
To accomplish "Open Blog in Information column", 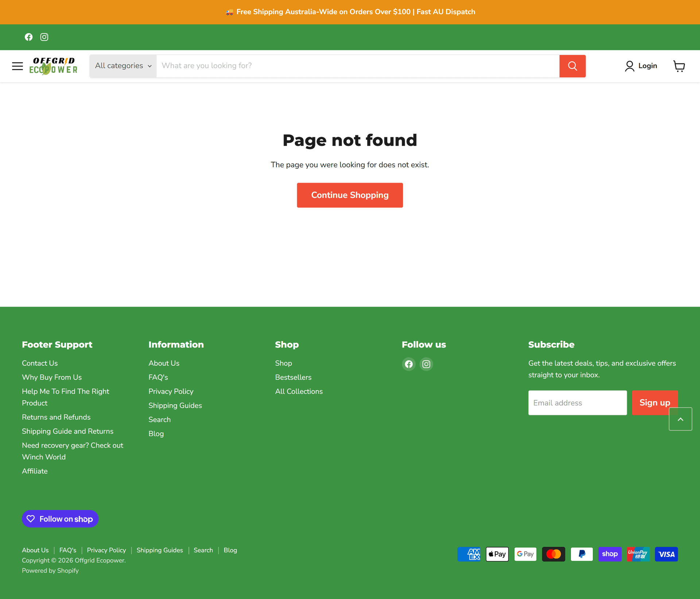I will point(156,434).
